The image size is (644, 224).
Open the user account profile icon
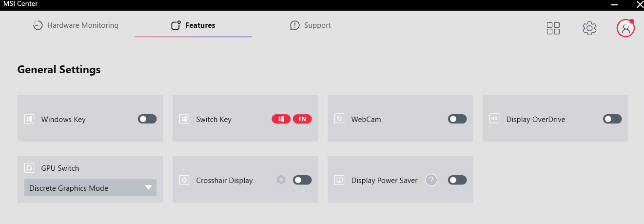click(625, 28)
